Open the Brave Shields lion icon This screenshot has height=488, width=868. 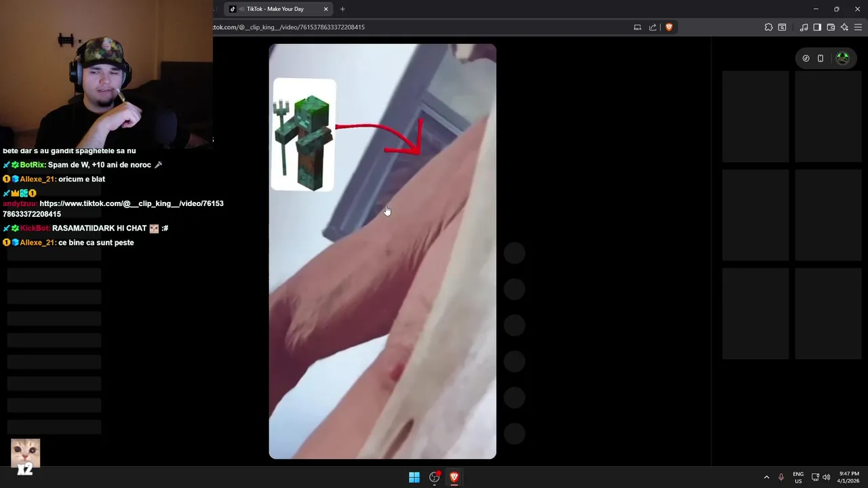pyautogui.click(x=669, y=27)
